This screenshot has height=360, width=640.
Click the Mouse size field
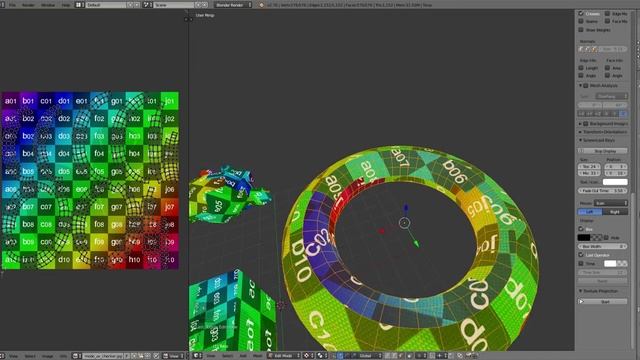point(589,173)
